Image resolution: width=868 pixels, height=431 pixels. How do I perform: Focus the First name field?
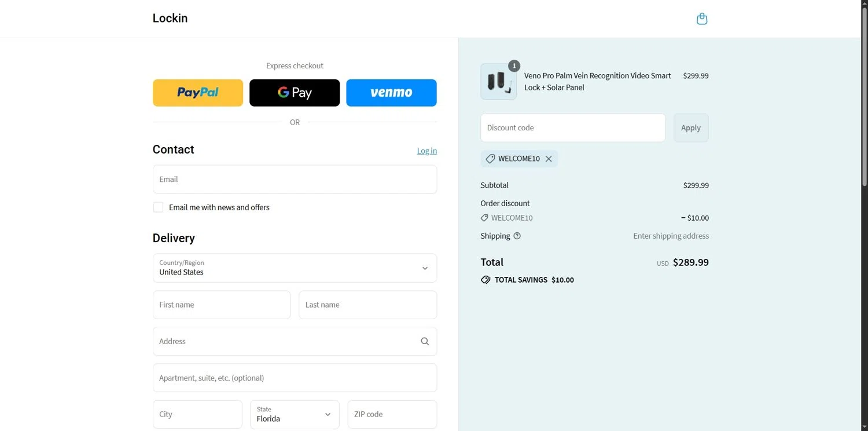(222, 305)
